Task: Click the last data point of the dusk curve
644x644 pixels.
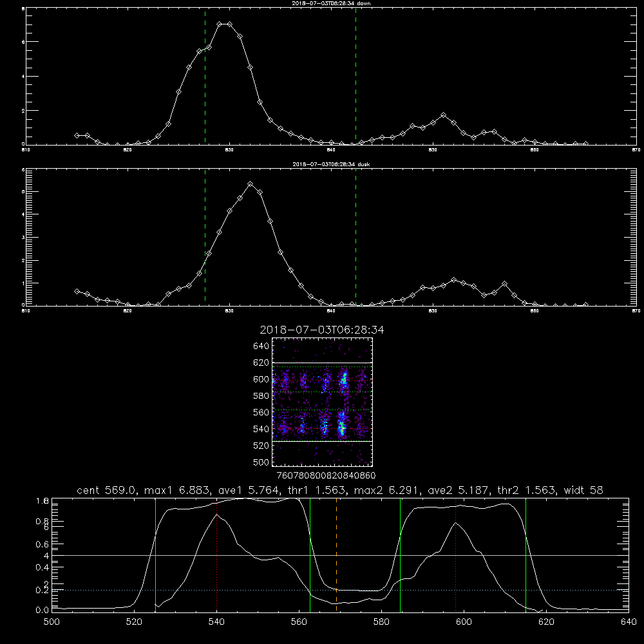Action: coord(585,305)
